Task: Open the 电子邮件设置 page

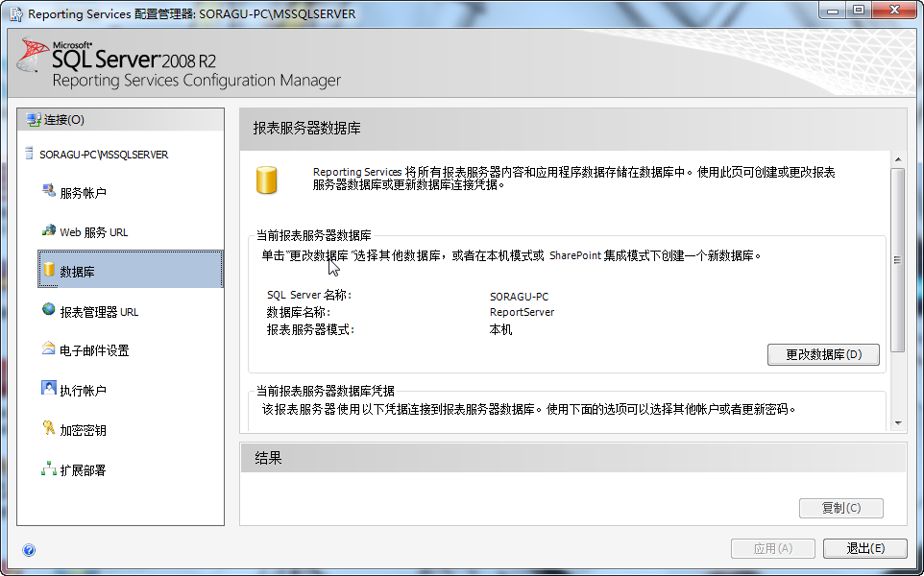Action: [x=94, y=351]
